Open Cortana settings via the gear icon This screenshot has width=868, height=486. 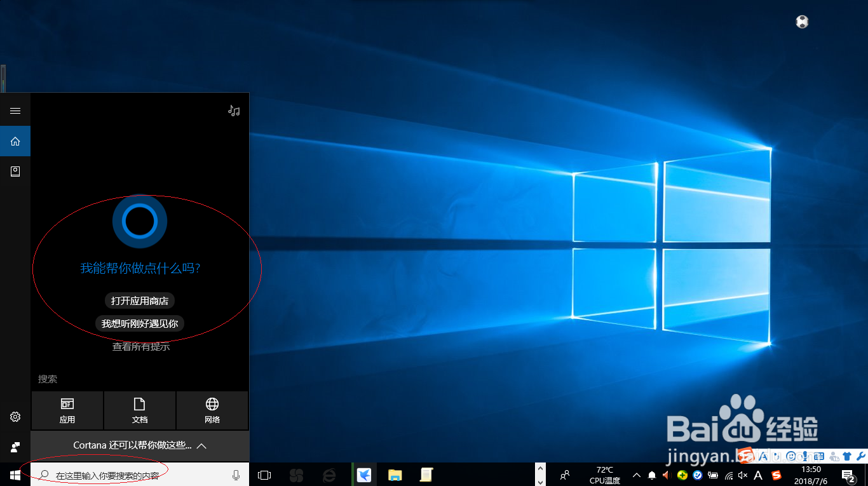[15, 417]
